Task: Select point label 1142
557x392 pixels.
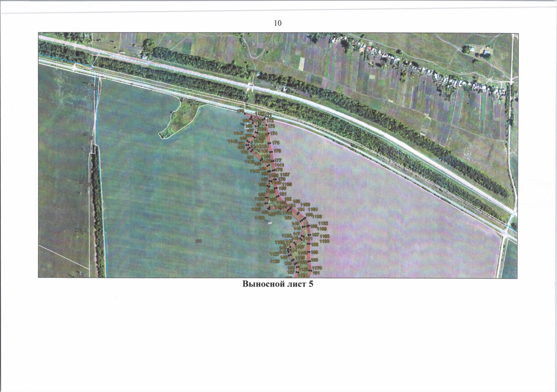Action: pyautogui.click(x=254, y=171)
